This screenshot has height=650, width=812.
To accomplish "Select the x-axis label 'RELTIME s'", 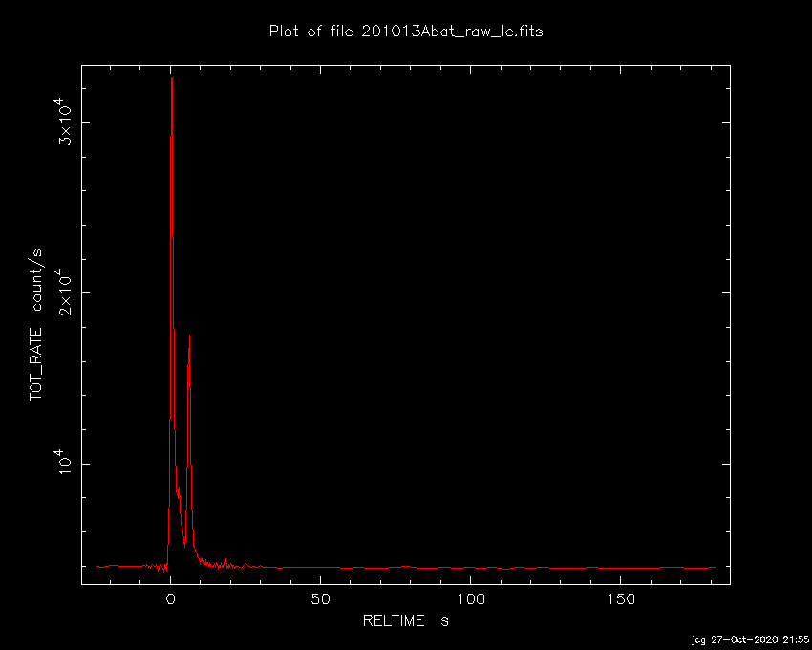I will [405, 621].
